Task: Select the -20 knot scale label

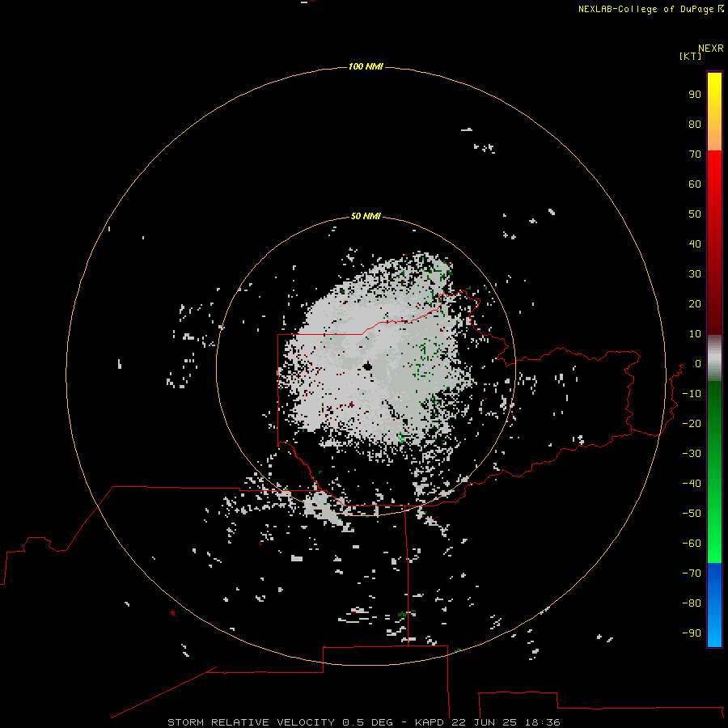Action: click(x=692, y=424)
